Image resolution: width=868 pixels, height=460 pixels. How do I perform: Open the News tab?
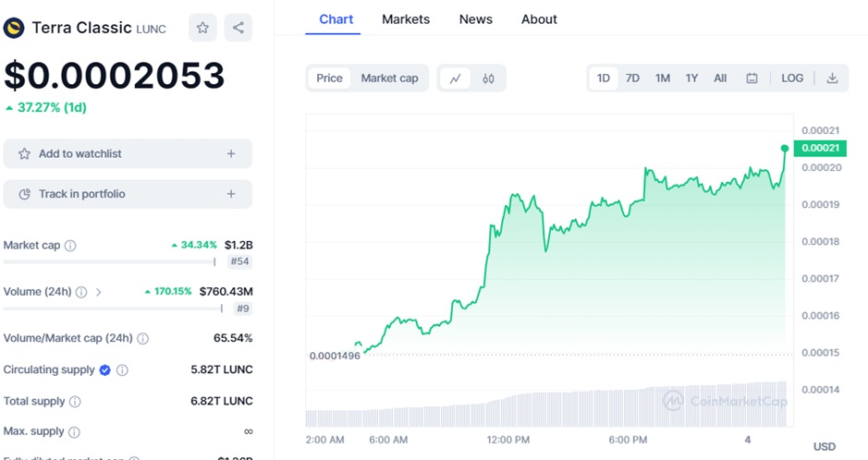pos(475,19)
